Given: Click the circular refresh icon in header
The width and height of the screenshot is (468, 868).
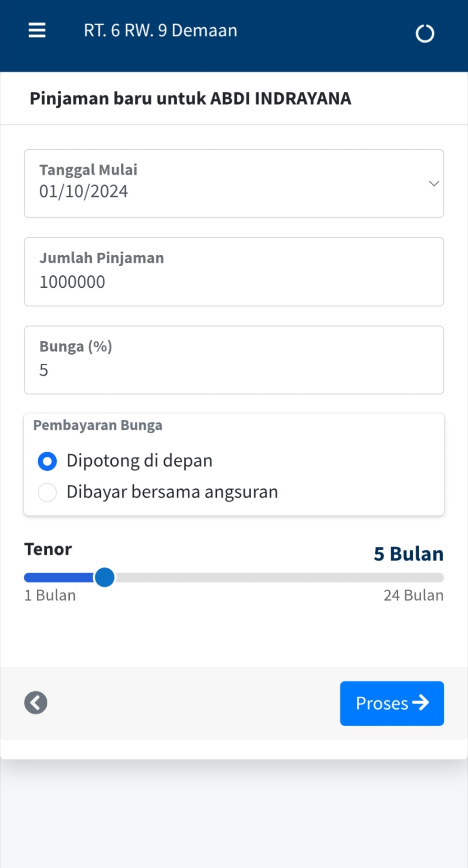Looking at the screenshot, I should click(x=425, y=33).
